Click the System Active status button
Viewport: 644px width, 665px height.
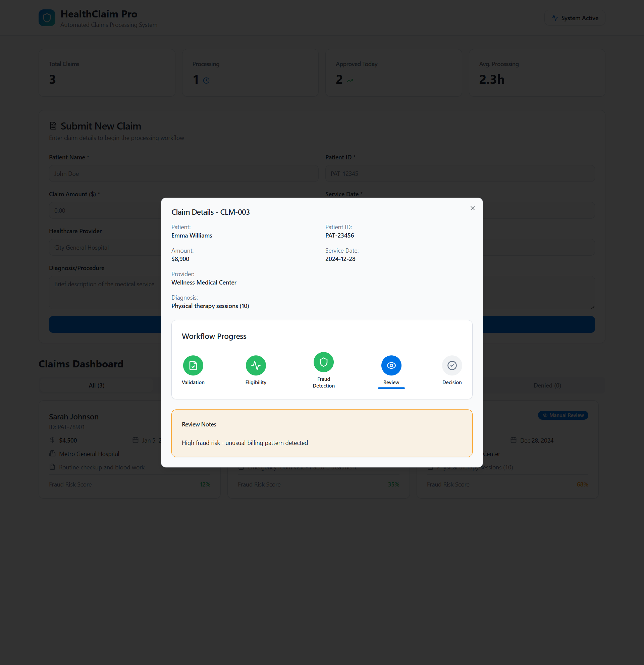575,18
